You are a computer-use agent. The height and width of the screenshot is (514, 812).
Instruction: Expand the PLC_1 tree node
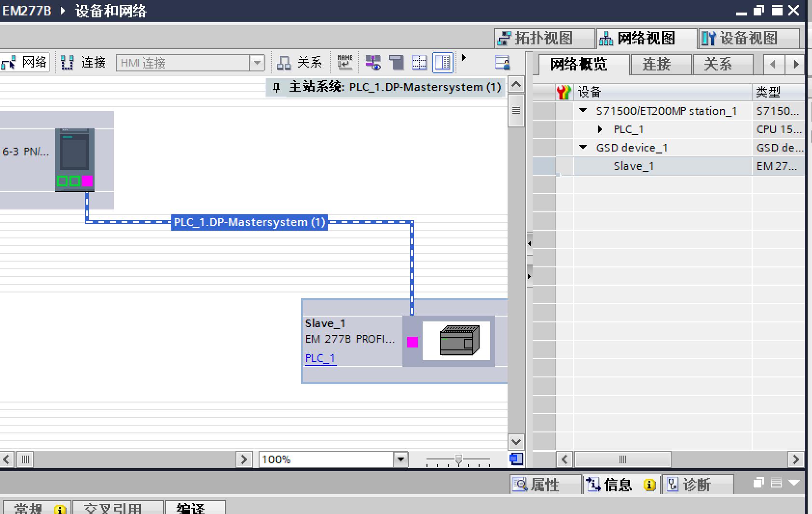click(x=600, y=129)
